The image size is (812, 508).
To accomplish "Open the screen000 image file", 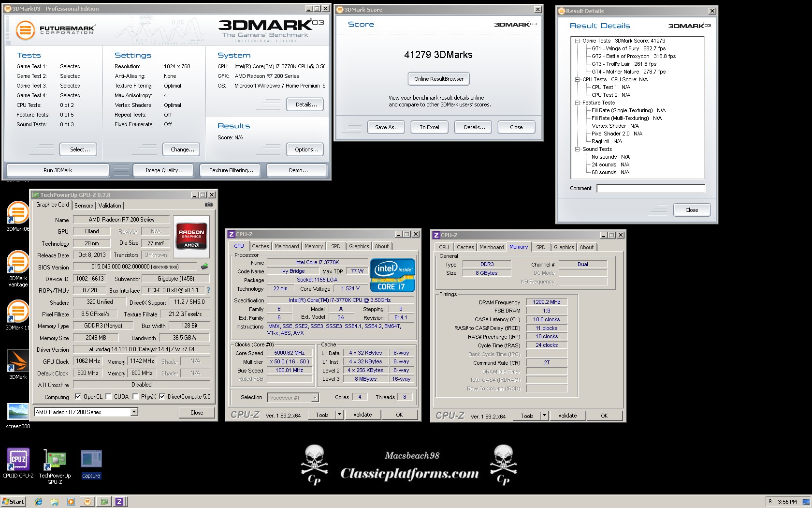I will point(18,416).
